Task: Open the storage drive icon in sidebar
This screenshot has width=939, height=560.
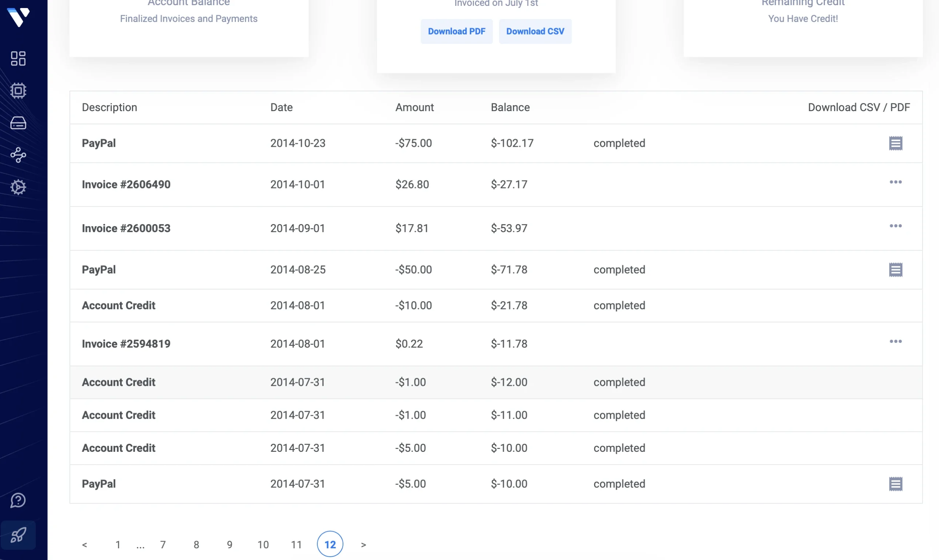Action: click(x=18, y=123)
